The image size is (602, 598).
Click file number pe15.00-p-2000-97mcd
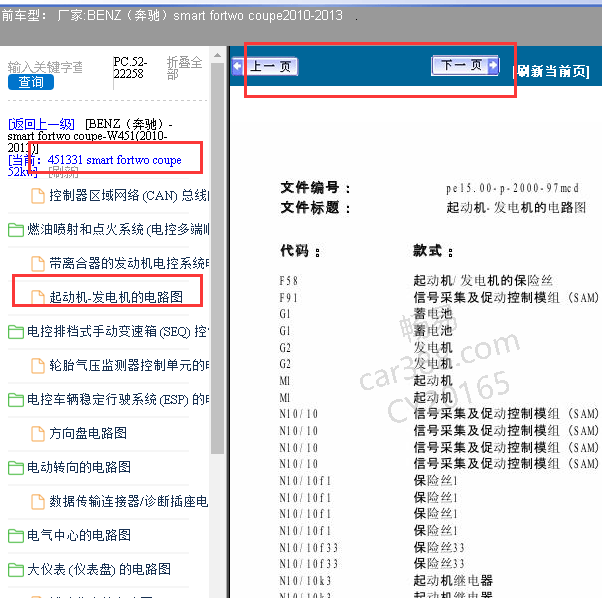coord(512,188)
